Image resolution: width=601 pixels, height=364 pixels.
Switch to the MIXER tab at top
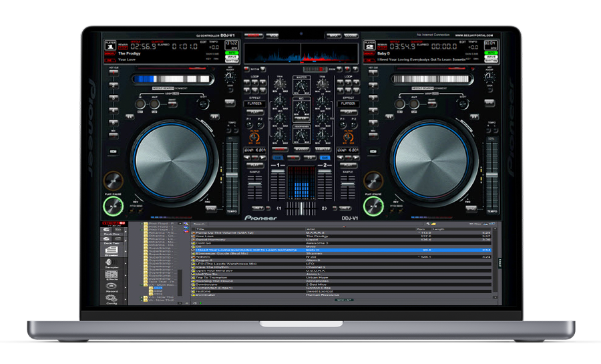point(253,35)
